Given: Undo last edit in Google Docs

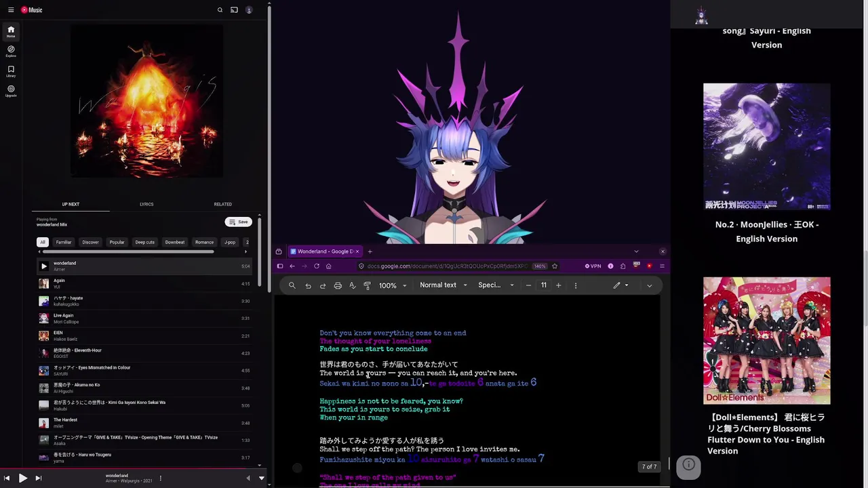Looking at the screenshot, I should click(x=308, y=285).
